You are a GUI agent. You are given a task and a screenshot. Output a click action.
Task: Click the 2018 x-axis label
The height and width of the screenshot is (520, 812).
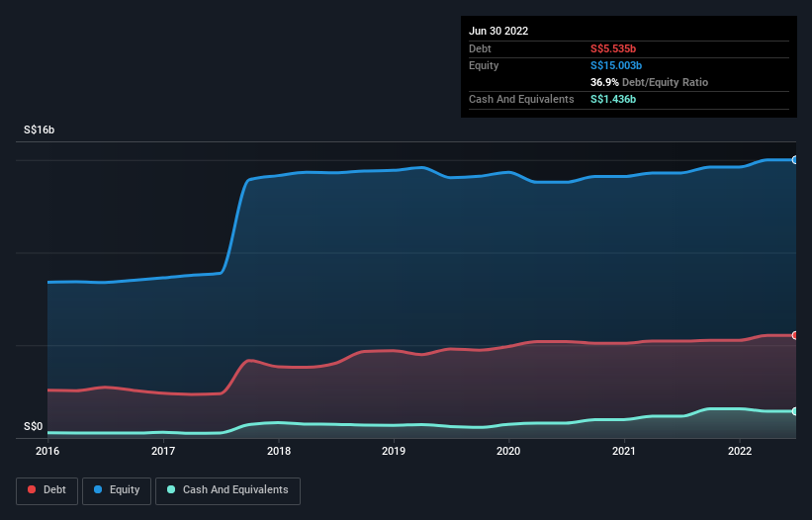pos(279,451)
